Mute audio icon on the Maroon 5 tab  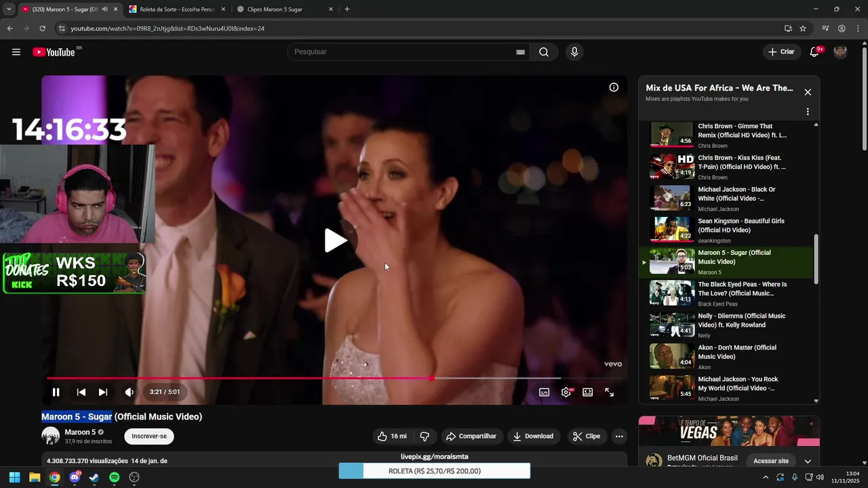[104, 9]
